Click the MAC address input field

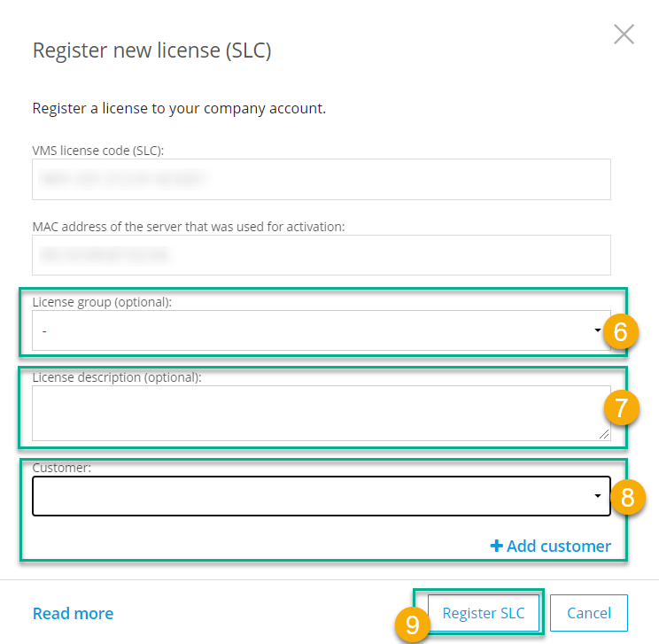(x=321, y=255)
